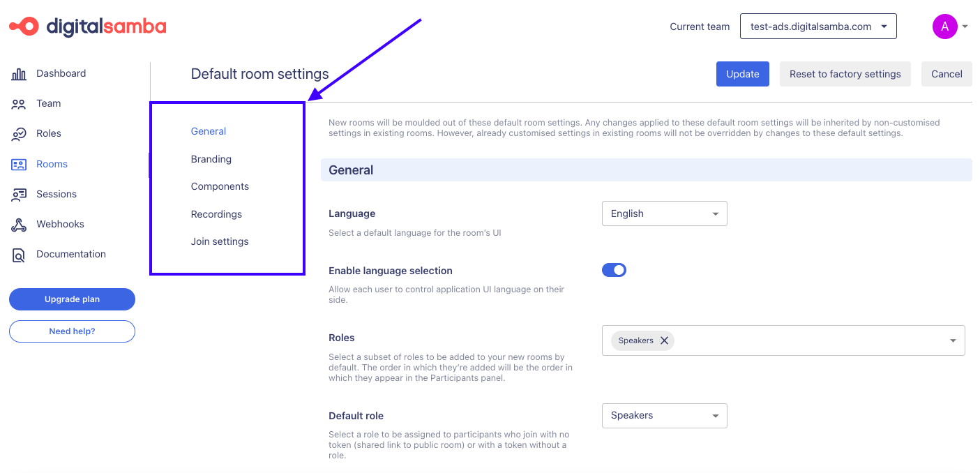Image resolution: width=980 pixels, height=473 pixels.
Task: Open the current team selector
Action: [x=817, y=26]
